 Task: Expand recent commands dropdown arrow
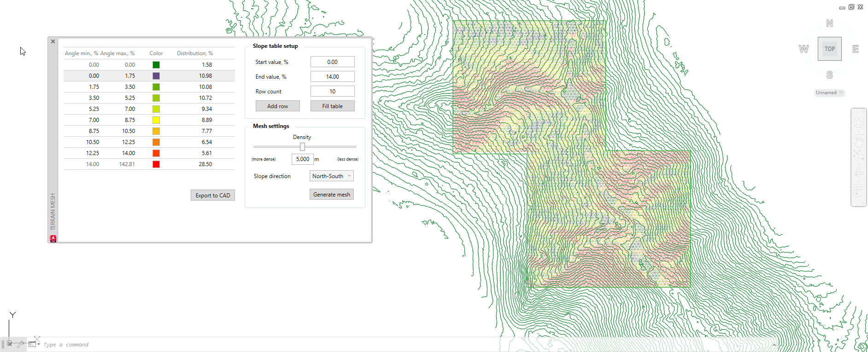tap(39, 344)
